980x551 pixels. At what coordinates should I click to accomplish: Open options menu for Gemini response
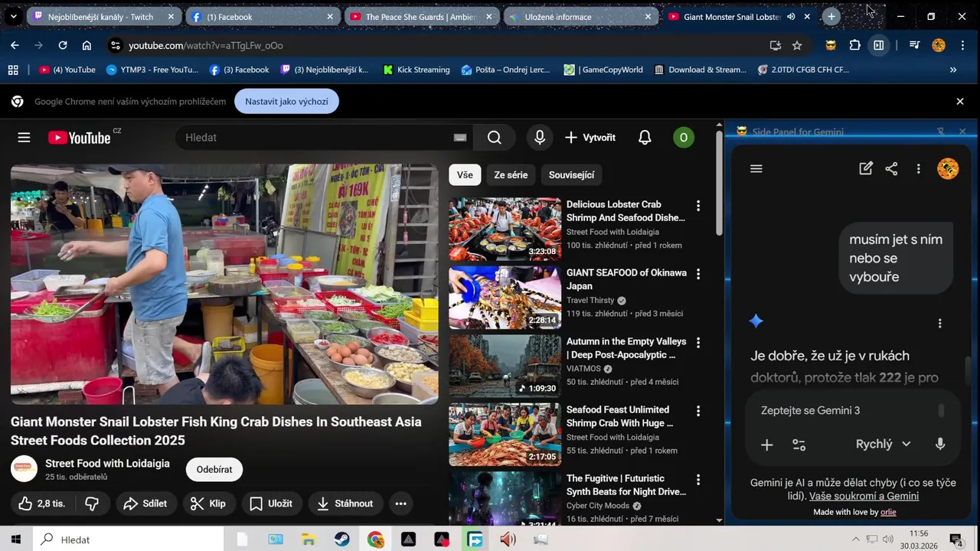tap(940, 323)
